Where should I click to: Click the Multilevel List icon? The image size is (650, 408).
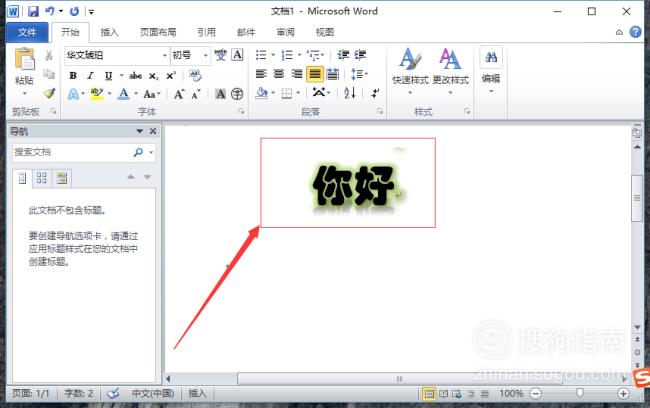pos(313,55)
